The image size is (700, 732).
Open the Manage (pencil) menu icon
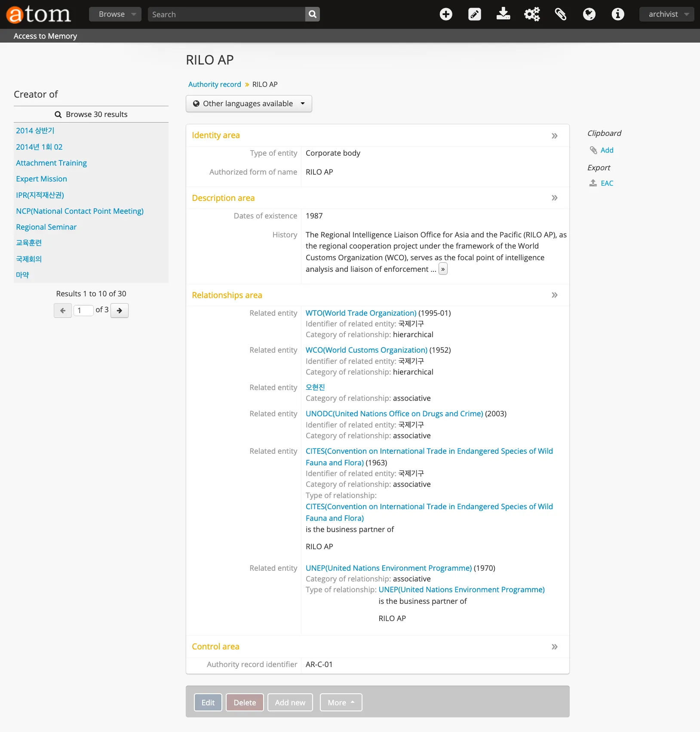pyautogui.click(x=475, y=14)
